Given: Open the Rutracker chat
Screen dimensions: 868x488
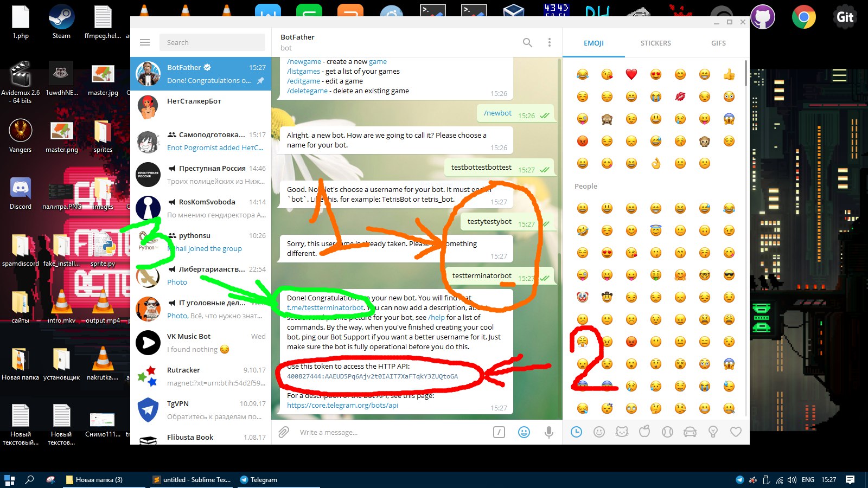Looking at the screenshot, I should point(201,376).
